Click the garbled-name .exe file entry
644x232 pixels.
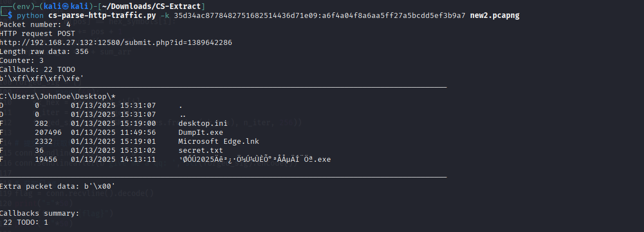(254, 160)
